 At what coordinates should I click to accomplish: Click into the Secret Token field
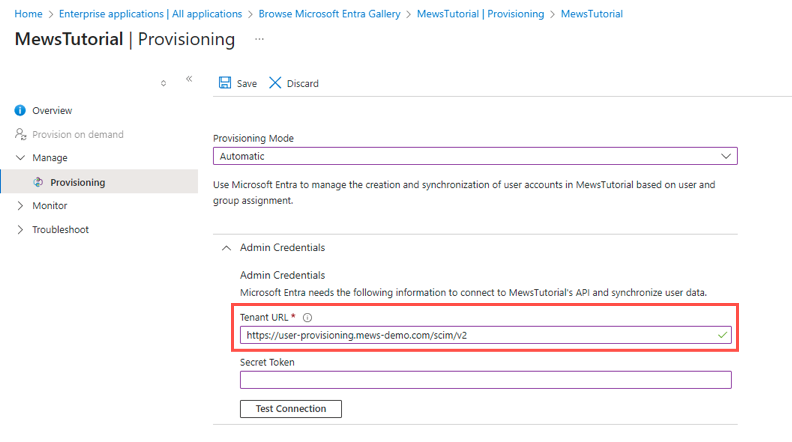486,380
